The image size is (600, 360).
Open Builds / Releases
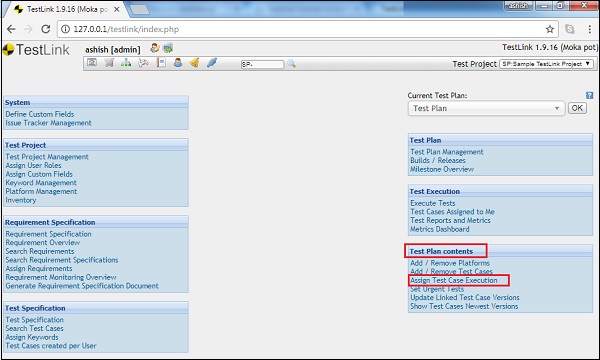(438, 160)
